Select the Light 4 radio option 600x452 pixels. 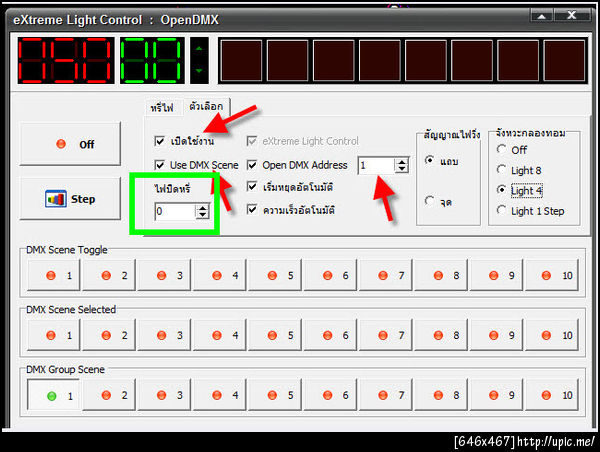501,189
